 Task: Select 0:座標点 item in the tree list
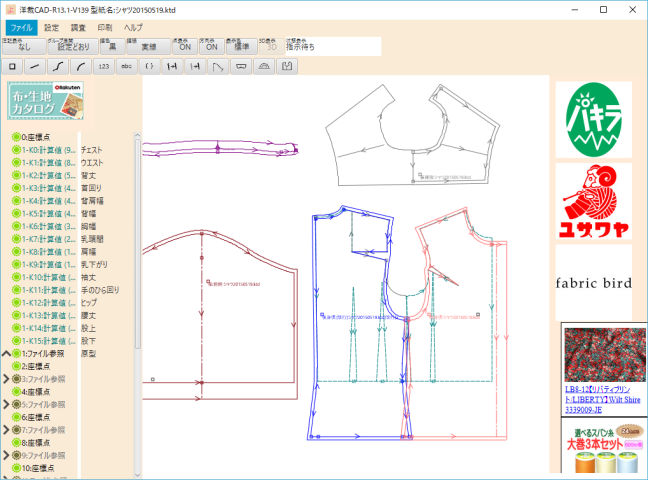tap(40, 136)
